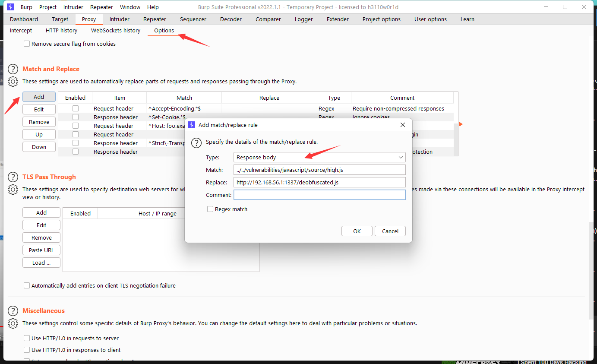Open the Intruder menu in menu bar

tap(73, 7)
